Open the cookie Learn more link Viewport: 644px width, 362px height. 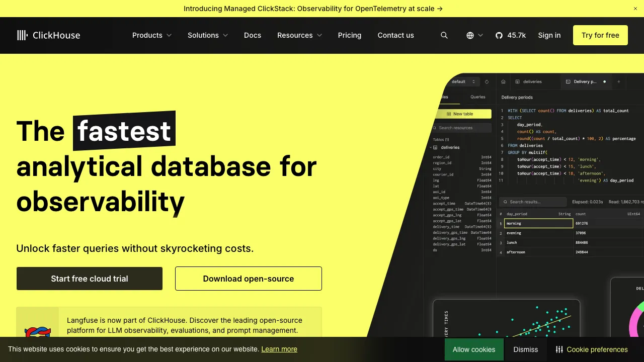pyautogui.click(x=279, y=349)
